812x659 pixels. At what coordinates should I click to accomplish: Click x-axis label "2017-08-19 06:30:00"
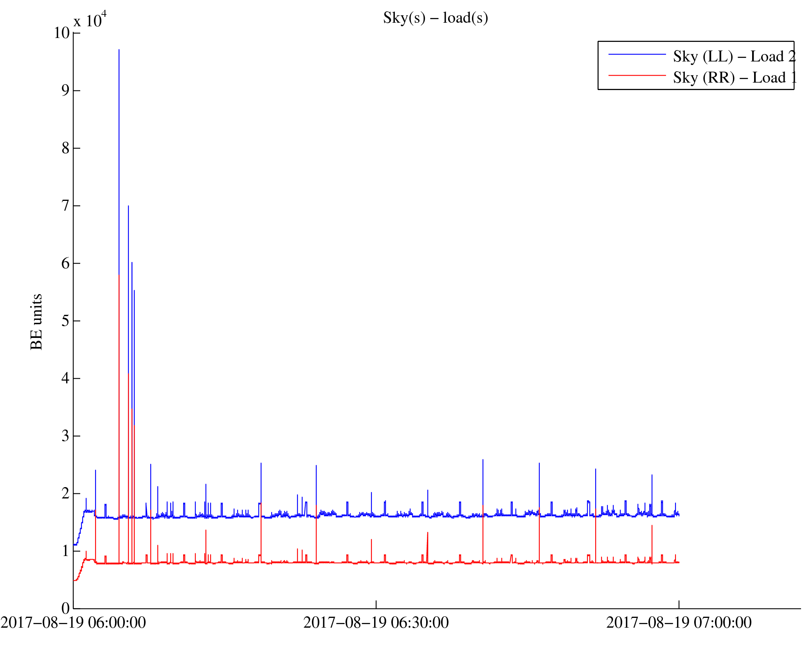(376, 623)
